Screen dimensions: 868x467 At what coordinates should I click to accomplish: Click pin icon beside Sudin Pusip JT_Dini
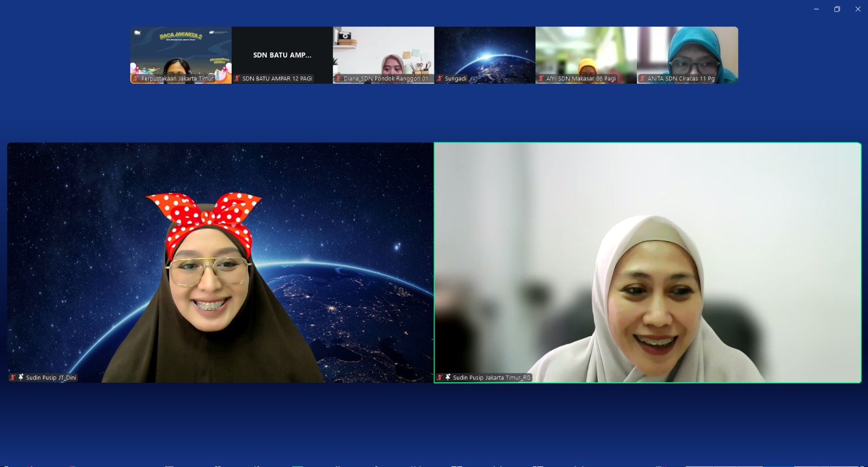pyautogui.click(x=21, y=377)
